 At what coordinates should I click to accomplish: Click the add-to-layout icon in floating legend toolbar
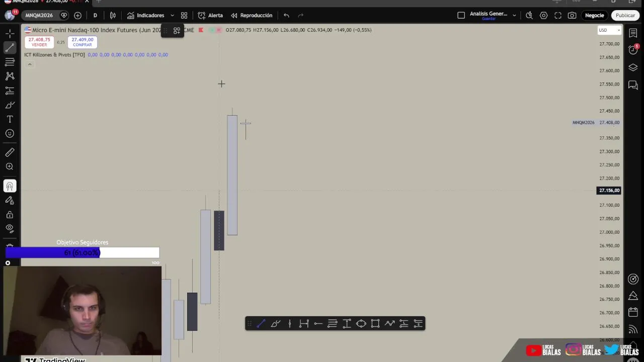177,31
